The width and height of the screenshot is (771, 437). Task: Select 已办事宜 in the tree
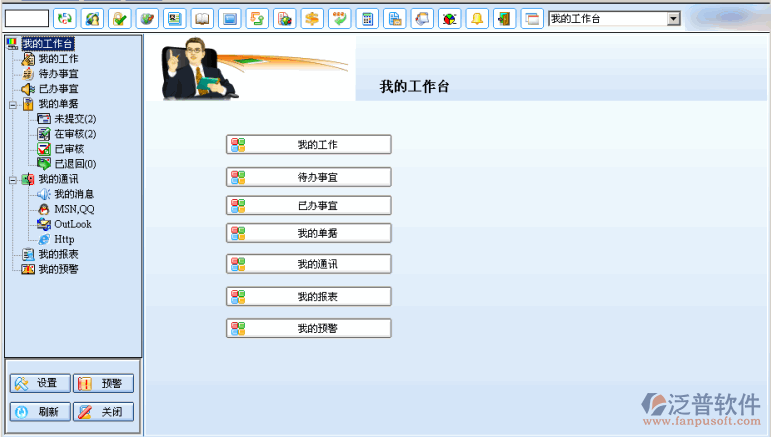pyautogui.click(x=58, y=89)
